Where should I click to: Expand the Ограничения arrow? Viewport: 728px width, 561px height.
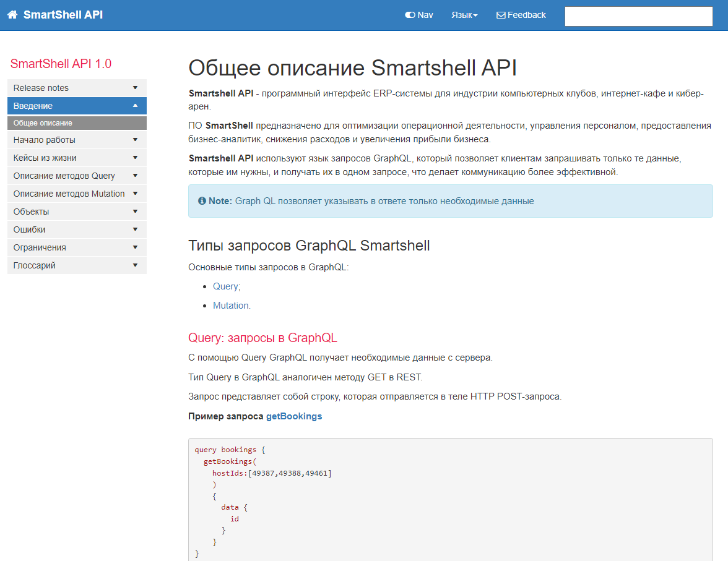[x=135, y=247]
